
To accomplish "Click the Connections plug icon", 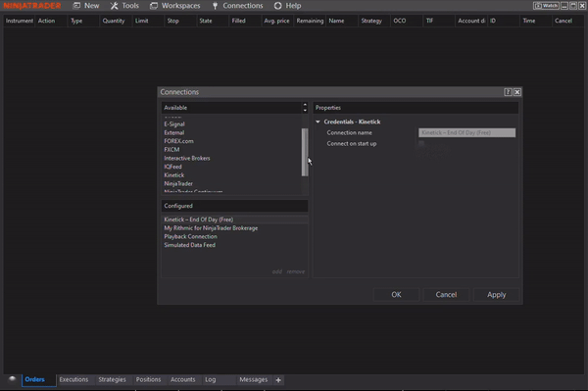I will [x=216, y=6].
